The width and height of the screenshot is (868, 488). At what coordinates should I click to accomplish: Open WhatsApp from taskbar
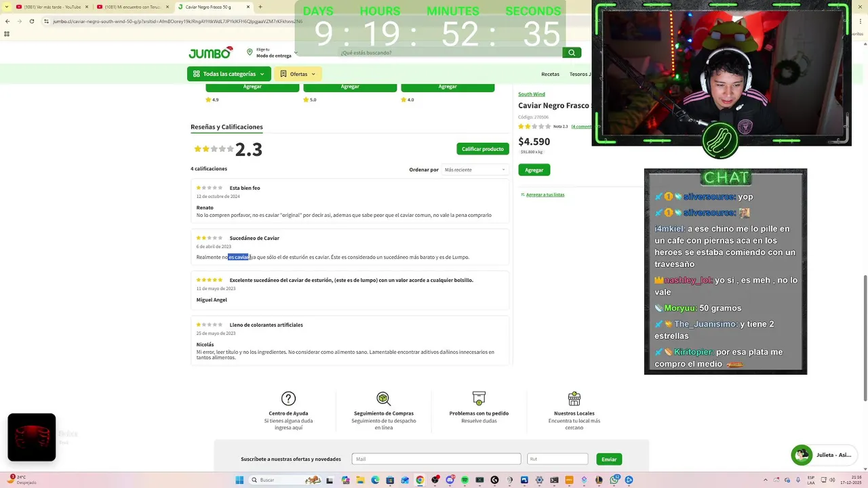click(x=614, y=480)
